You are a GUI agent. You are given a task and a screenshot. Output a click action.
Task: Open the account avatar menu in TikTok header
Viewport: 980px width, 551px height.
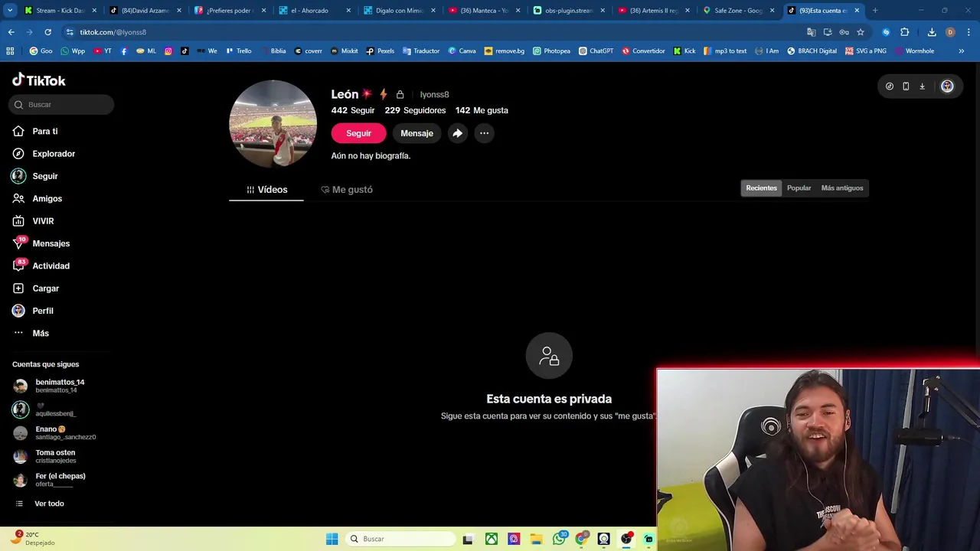947,86
